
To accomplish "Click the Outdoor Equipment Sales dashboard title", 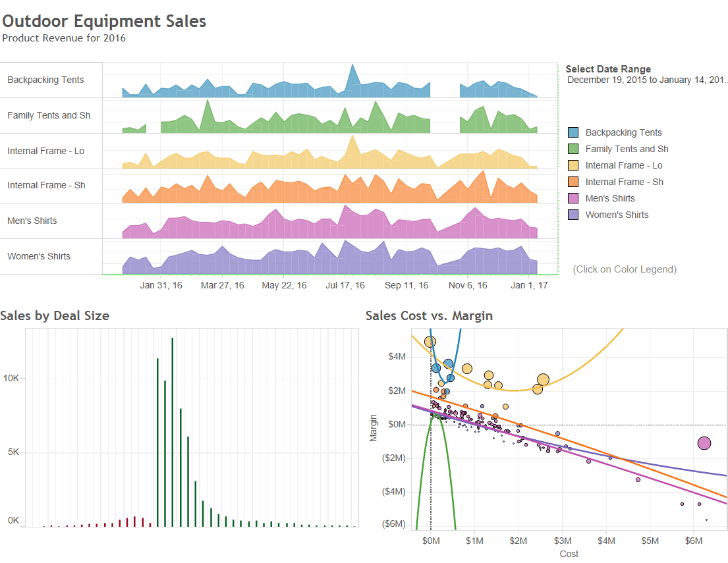I will [x=104, y=21].
